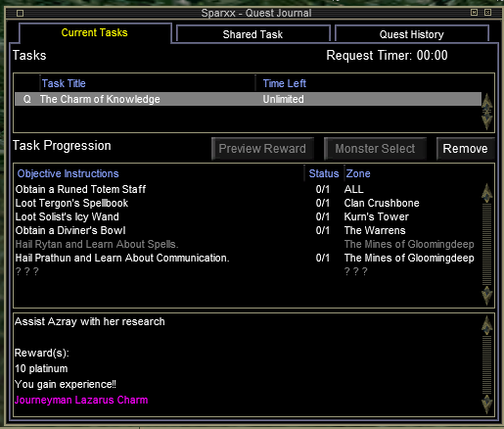Click description pane scroll down arrow

[x=487, y=405]
